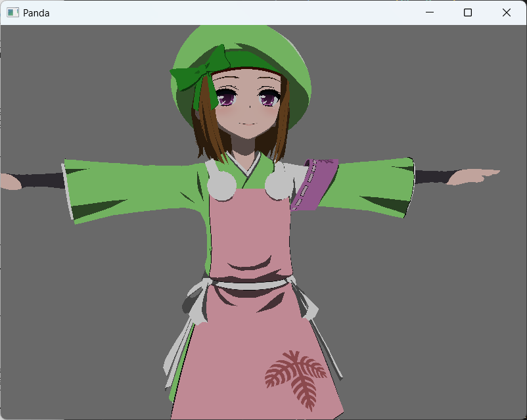Viewport: 527px width, 420px height.
Task: Click the black wristband on the screen-right arm
Action: click(434, 177)
